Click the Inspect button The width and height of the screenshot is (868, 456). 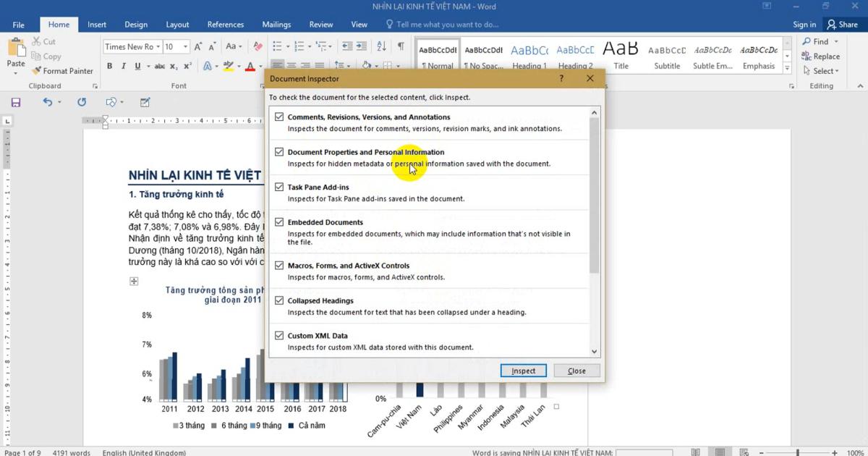coord(523,371)
